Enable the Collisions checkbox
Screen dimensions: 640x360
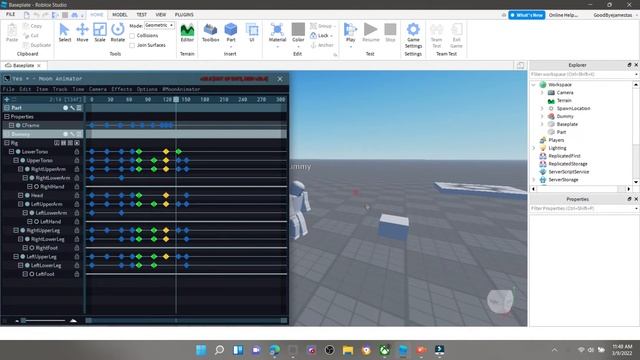click(x=132, y=36)
